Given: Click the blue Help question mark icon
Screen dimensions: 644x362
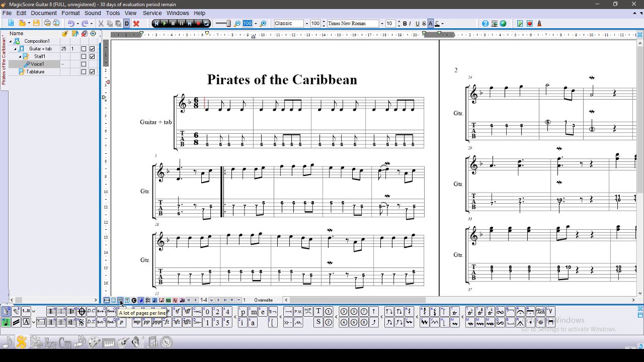Looking at the screenshot, I should pos(485,23).
